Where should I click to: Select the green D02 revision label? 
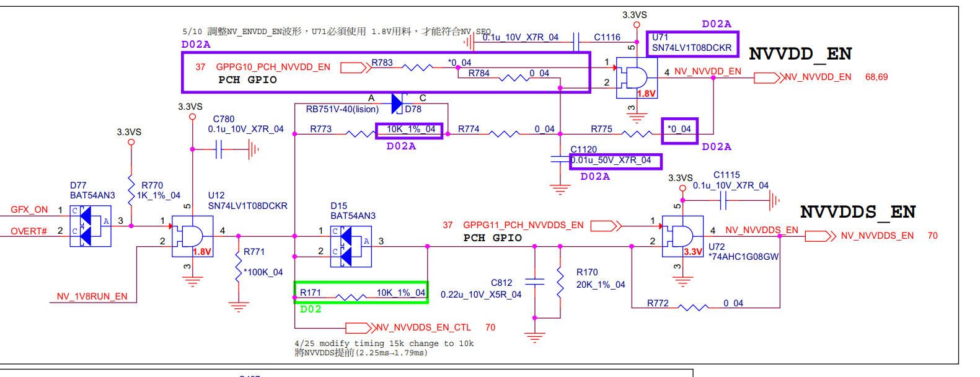coord(311,309)
